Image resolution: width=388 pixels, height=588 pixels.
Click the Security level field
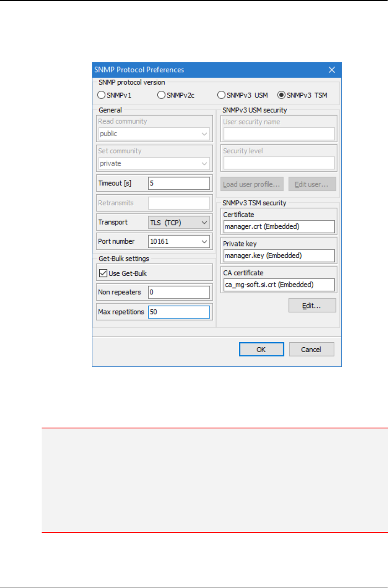pos(279,163)
